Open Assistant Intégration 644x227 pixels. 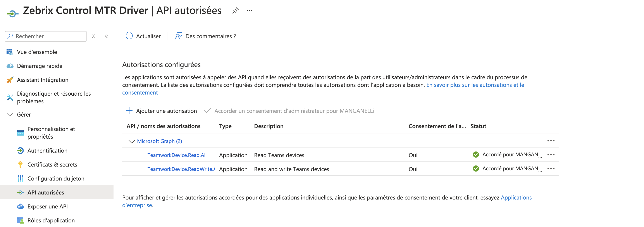tap(43, 80)
